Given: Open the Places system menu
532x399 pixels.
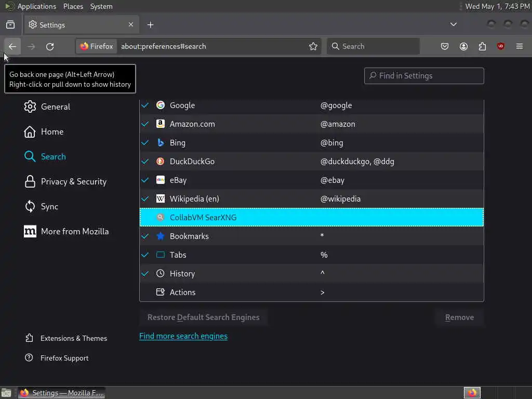Looking at the screenshot, I should [x=73, y=6].
